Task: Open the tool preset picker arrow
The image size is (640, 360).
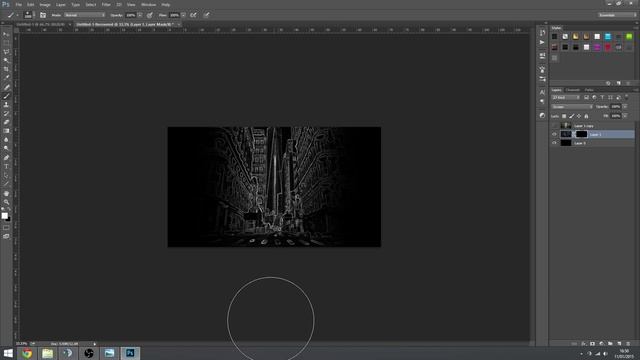Action: [x=18, y=15]
